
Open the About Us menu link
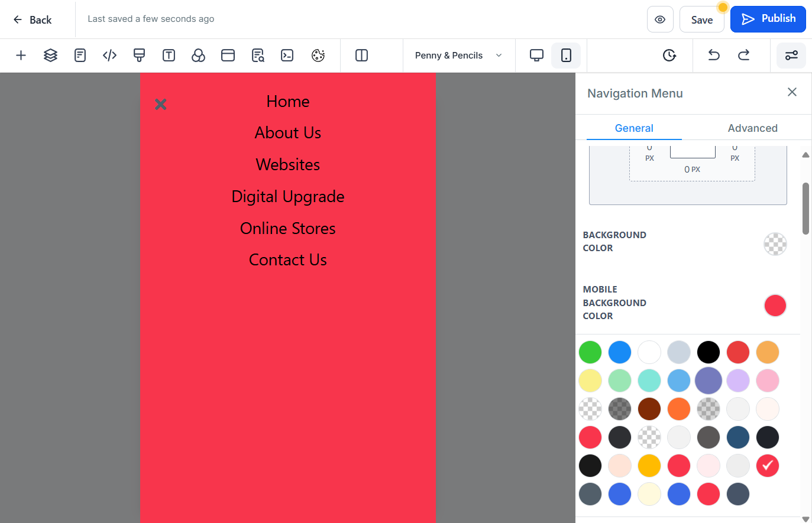(288, 133)
